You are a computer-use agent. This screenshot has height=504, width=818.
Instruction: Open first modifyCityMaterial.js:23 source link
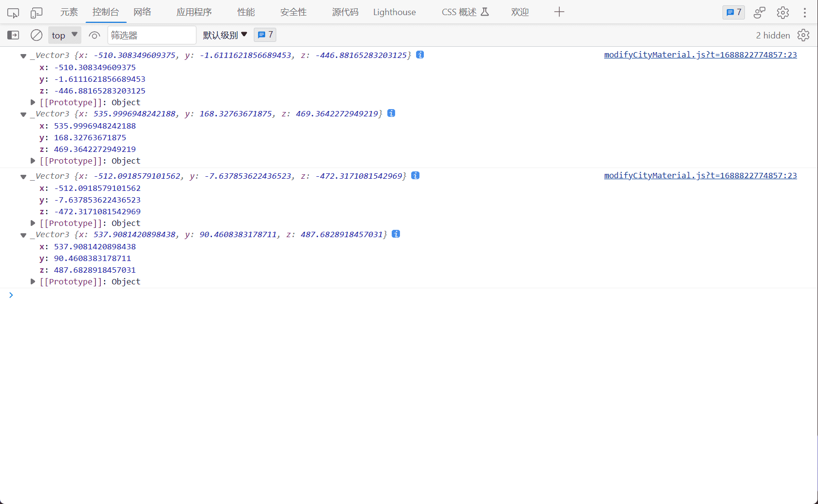pos(701,55)
